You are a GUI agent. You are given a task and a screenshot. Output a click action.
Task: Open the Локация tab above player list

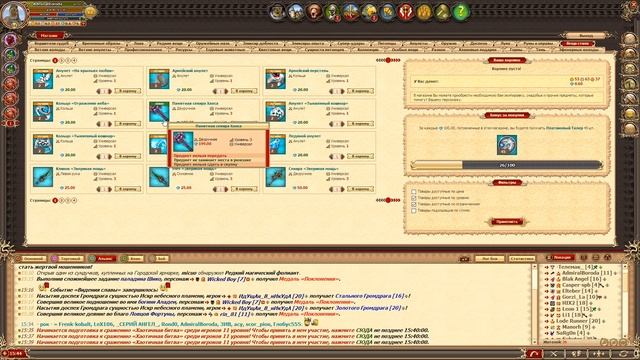(562, 258)
